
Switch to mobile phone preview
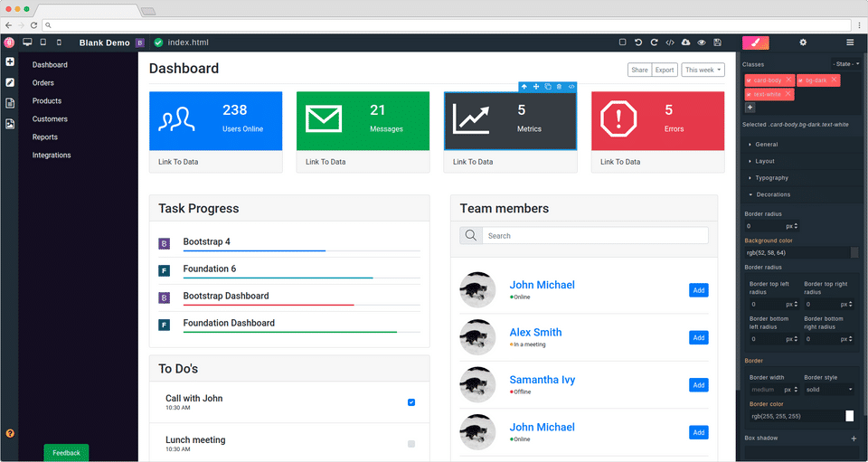pos(60,42)
